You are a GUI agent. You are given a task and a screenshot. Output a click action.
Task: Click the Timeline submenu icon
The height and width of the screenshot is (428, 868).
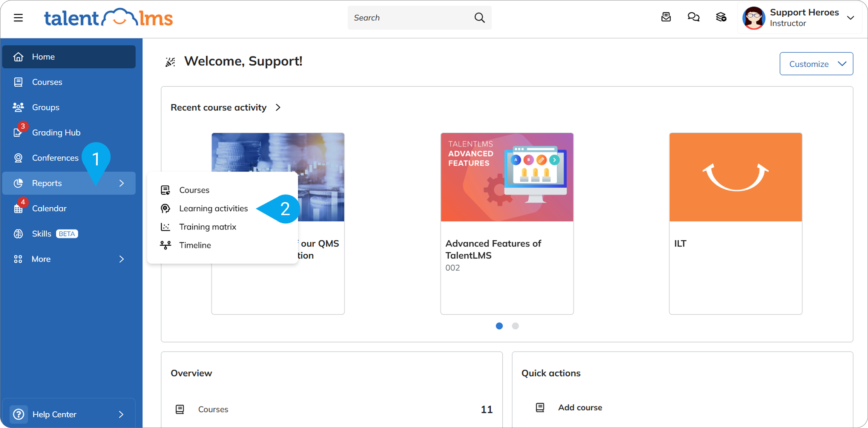coord(165,245)
